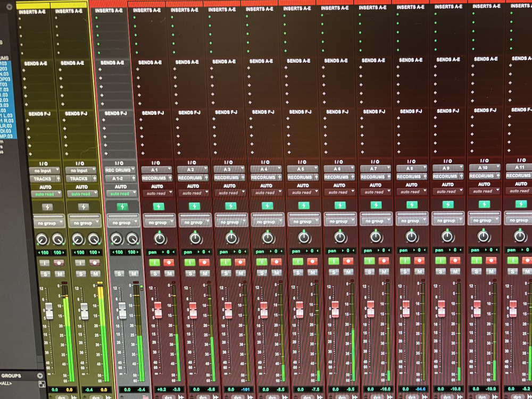The width and height of the screenshot is (532, 399).
Task: Open the A 5 input selector dropdown
Action: [303, 169]
